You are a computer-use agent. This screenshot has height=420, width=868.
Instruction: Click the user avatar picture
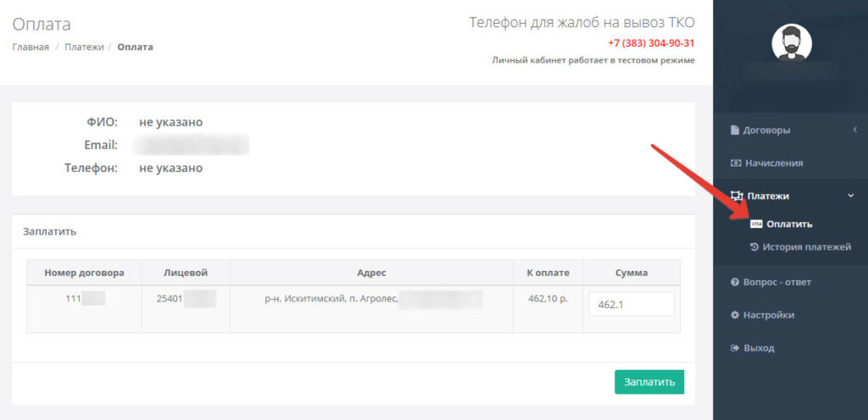790,41
